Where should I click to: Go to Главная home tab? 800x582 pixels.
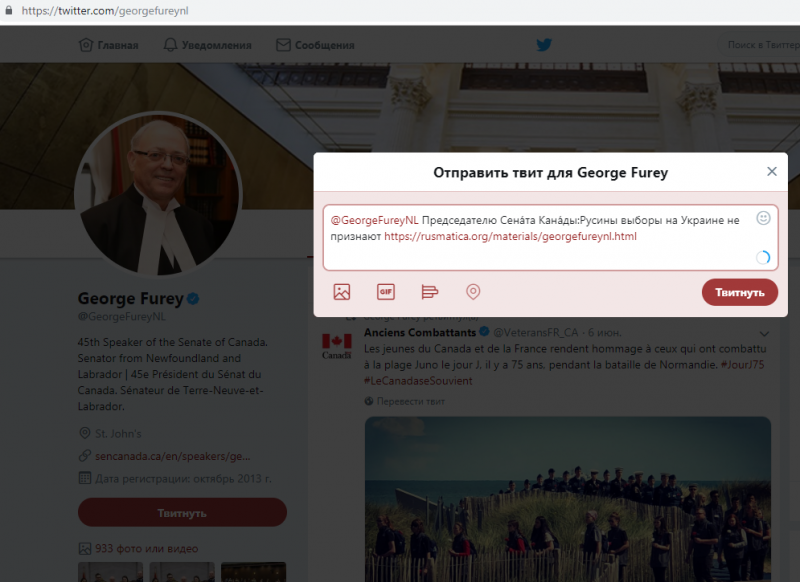click(109, 45)
